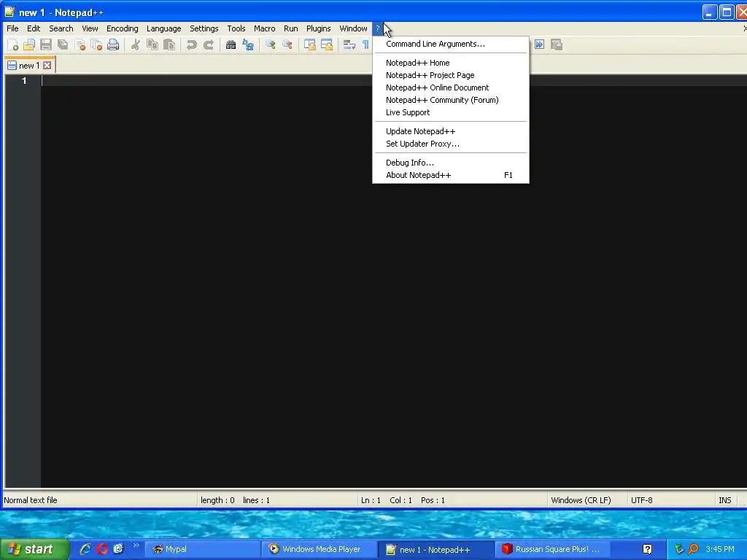Open the Tools menu
Image resolution: width=747 pixels, height=560 pixels.
[x=236, y=28]
